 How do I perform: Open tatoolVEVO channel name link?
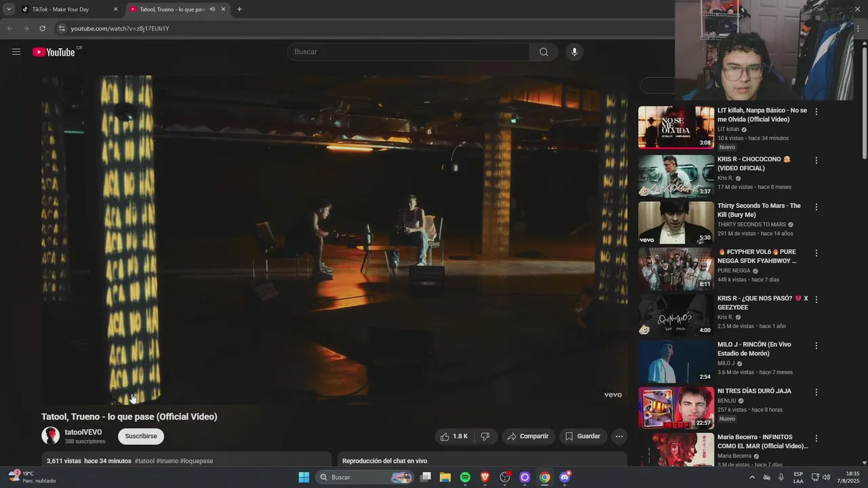[x=83, y=432]
